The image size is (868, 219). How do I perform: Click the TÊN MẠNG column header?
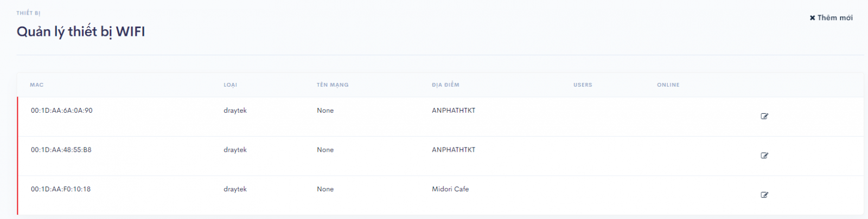tap(333, 85)
